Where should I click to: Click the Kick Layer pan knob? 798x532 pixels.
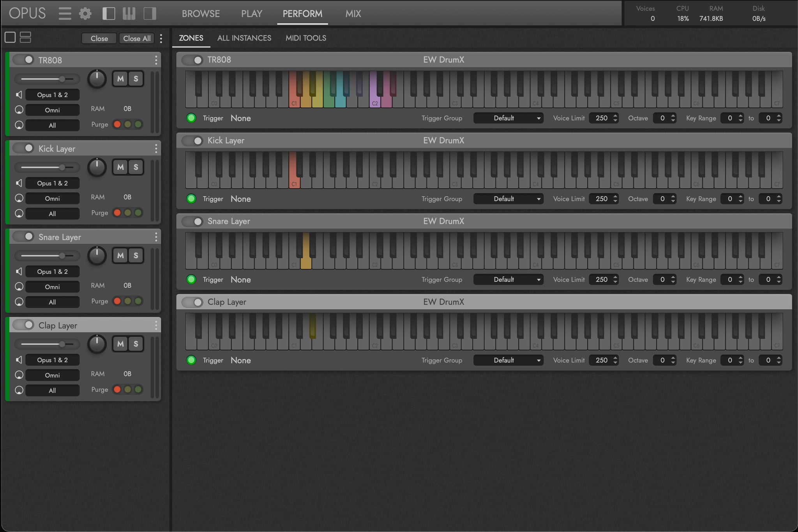(x=97, y=168)
